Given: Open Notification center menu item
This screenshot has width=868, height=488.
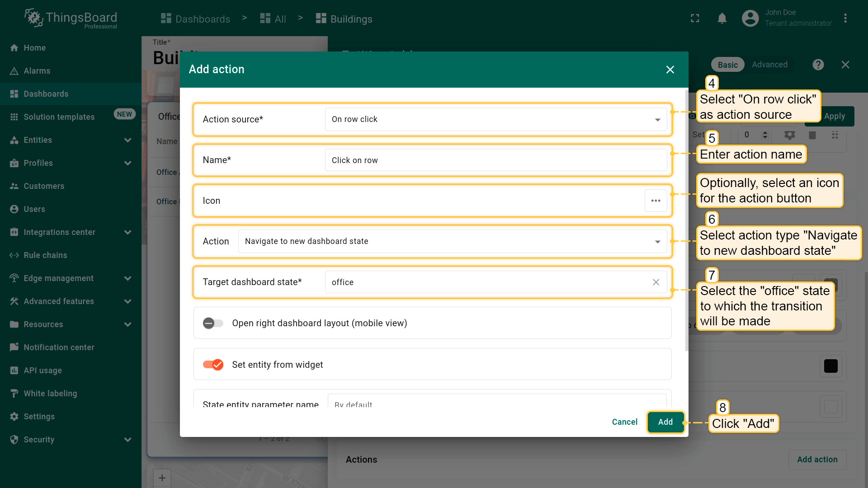Looking at the screenshot, I should (x=59, y=347).
